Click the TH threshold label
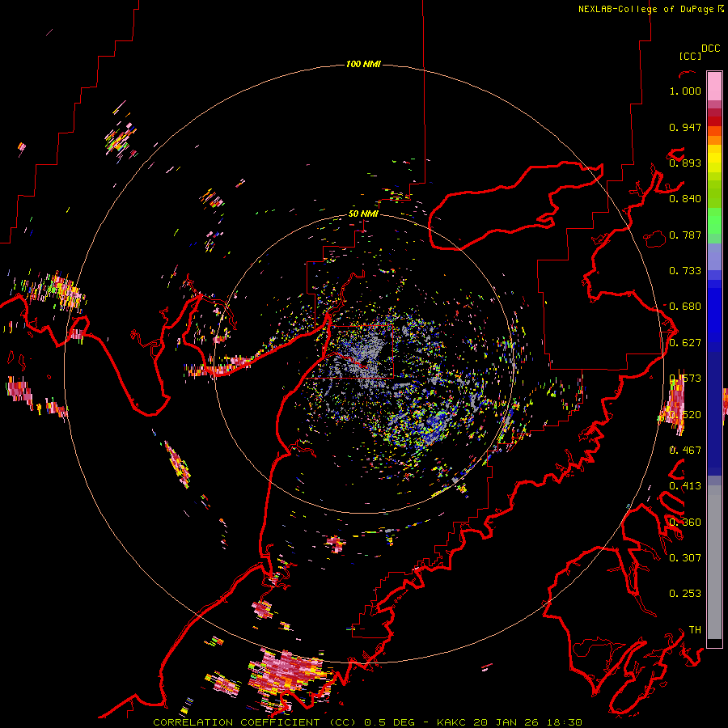728x728 pixels. point(695,630)
